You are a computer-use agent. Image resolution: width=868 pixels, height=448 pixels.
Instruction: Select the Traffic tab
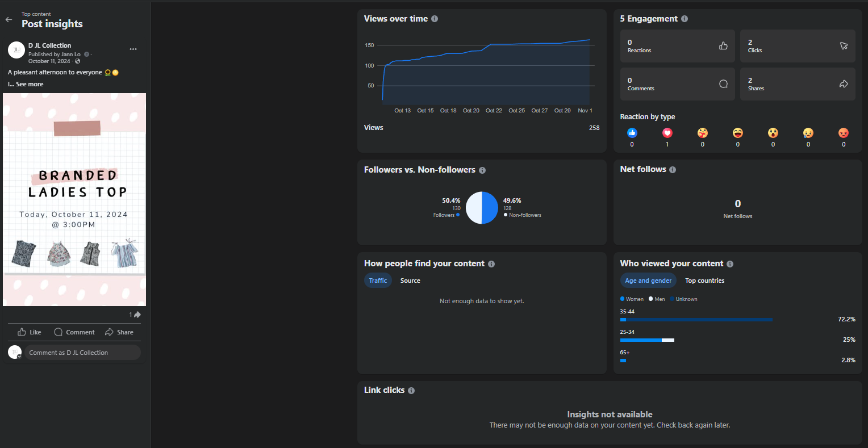378,280
